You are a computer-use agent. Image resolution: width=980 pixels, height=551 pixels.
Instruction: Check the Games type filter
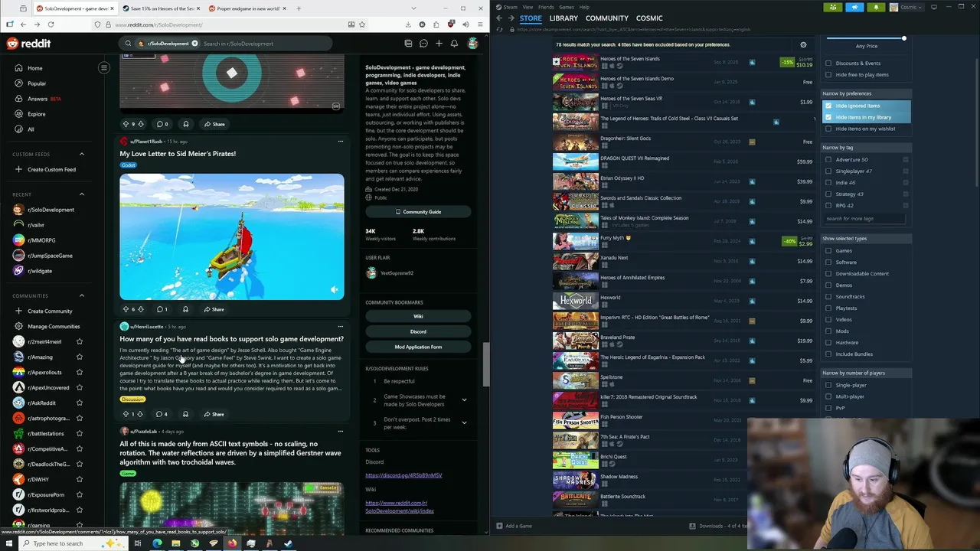tap(828, 251)
